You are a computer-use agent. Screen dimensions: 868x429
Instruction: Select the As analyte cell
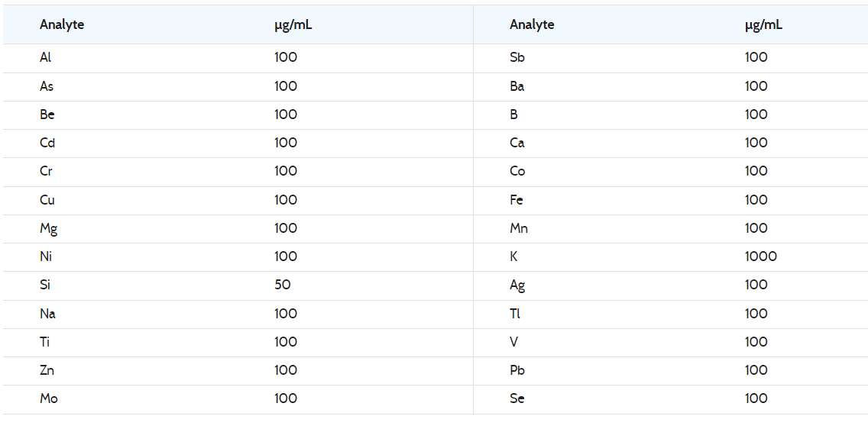(47, 86)
